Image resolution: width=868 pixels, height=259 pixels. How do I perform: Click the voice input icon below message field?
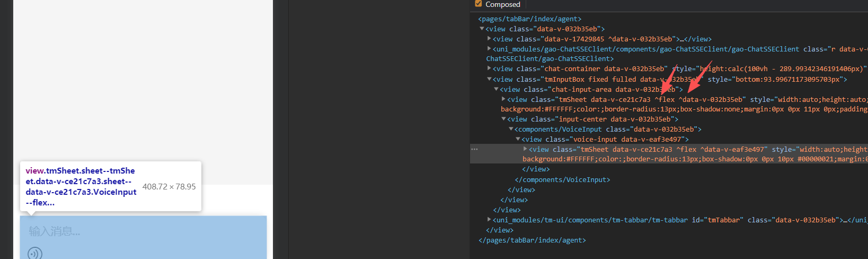click(35, 253)
